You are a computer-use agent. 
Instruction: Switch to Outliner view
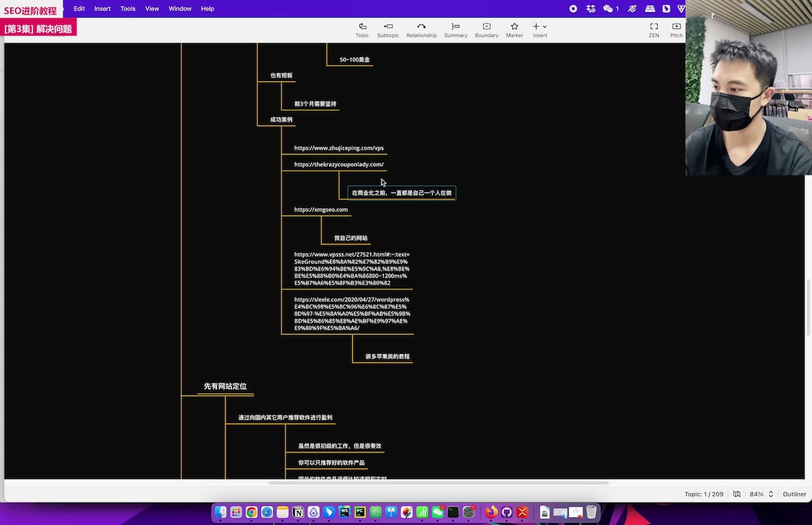tap(794, 494)
